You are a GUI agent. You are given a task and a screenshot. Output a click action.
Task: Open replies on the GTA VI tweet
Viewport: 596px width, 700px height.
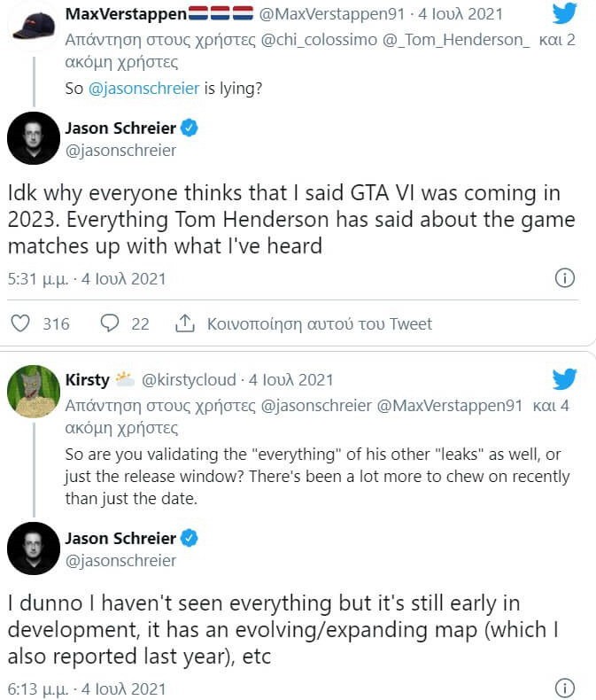tap(110, 323)
